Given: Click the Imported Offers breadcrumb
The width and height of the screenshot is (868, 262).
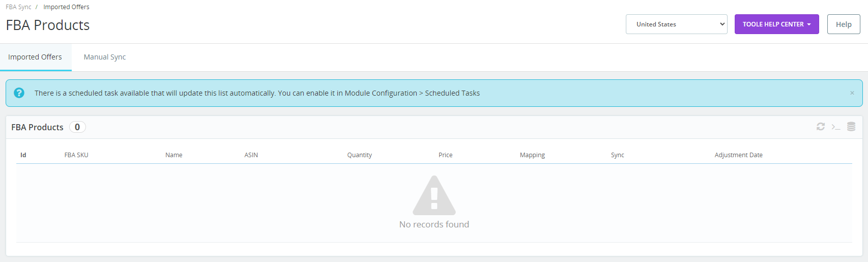Looking at the screenshot, I should (x=66, y=7).
